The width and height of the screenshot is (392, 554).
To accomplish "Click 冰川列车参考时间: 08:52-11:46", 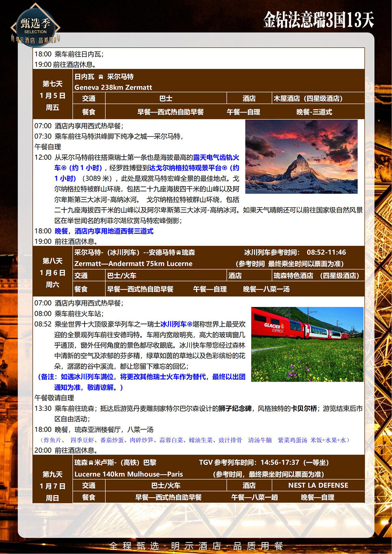I will pyautogui.click(x=295, y=253).
